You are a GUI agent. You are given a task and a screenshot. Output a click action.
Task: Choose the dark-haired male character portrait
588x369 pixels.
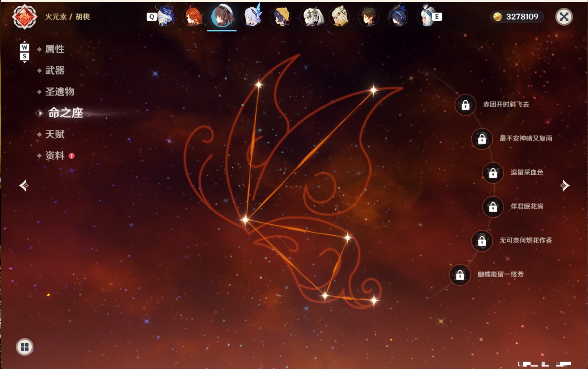[x=369, y=17]
